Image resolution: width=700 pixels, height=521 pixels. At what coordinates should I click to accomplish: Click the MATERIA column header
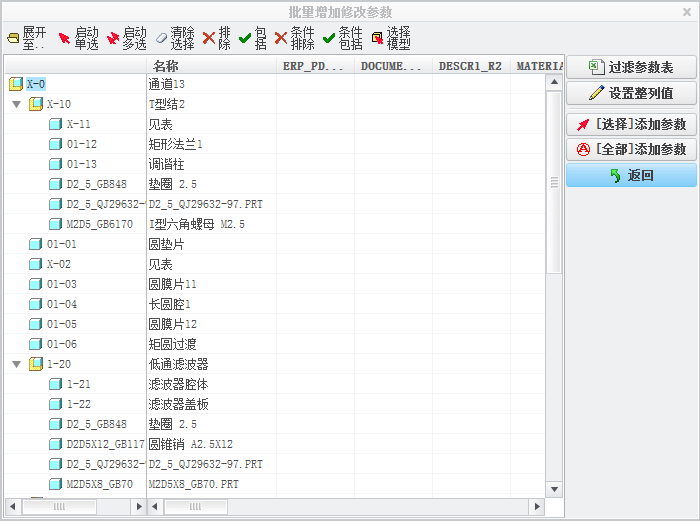537,66
